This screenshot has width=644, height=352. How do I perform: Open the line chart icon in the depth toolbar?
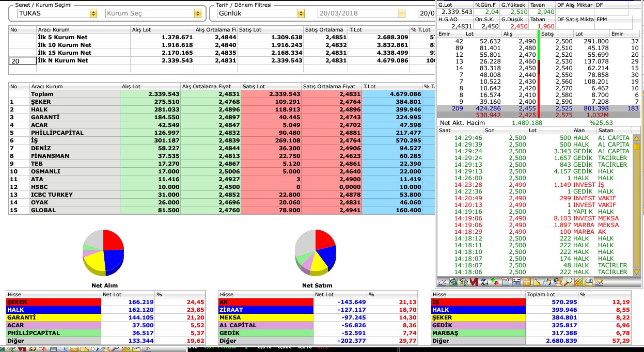coord(442,282)
